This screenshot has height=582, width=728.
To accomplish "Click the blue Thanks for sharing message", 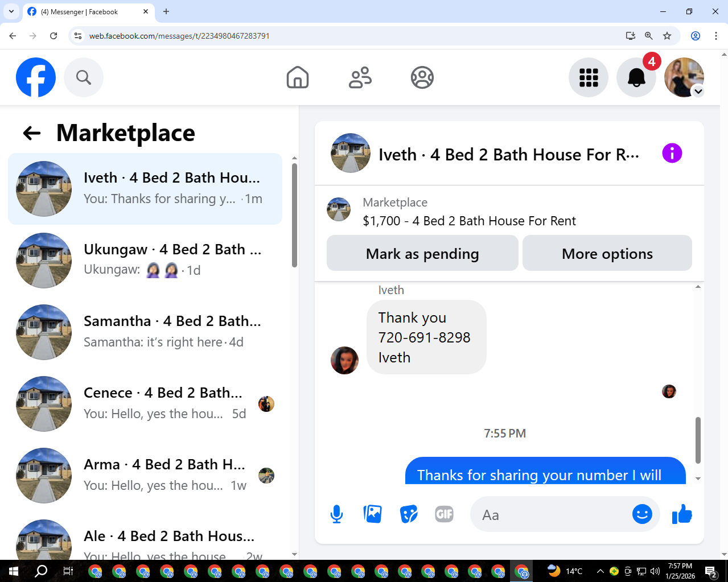I will click(x=545, y=471).
